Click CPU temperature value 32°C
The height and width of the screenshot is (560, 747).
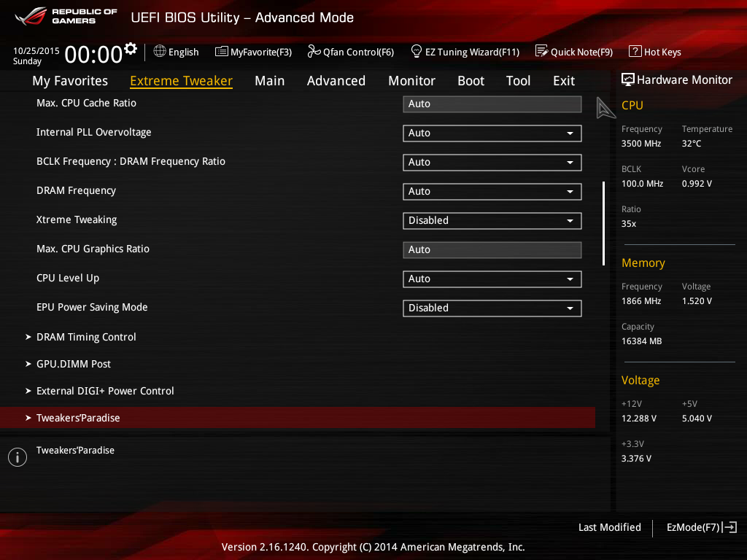[692, 144]
